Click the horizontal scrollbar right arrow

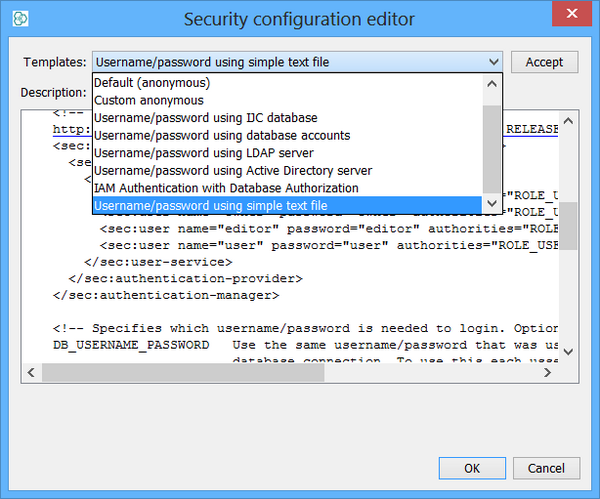point(549,372)
